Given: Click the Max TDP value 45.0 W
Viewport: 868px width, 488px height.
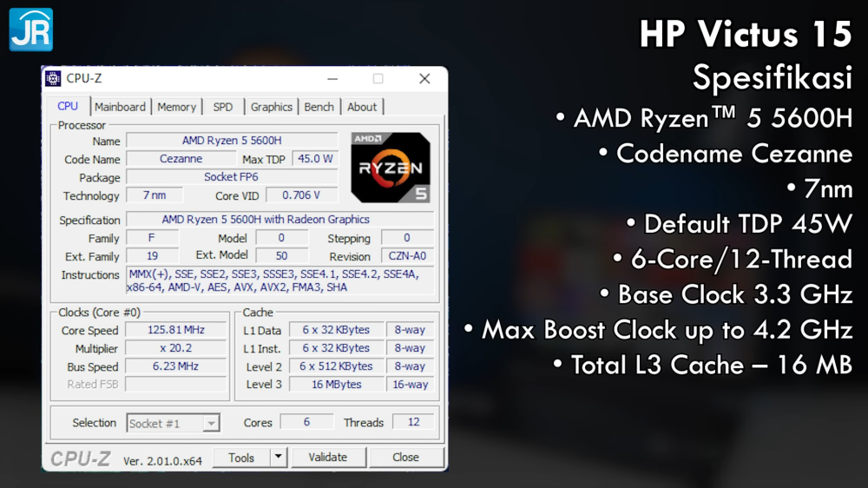Looking at the screenshot, I should coord(315,159).
